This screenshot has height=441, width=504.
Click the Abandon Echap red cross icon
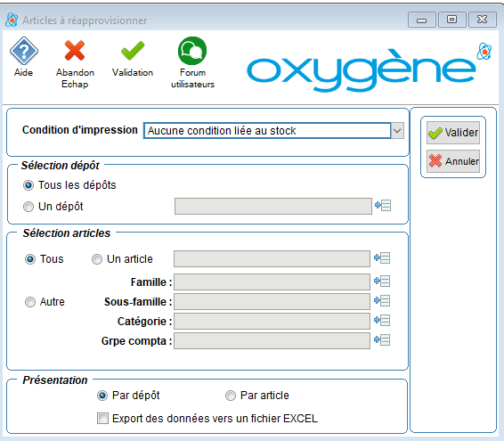tap(75, 51)
